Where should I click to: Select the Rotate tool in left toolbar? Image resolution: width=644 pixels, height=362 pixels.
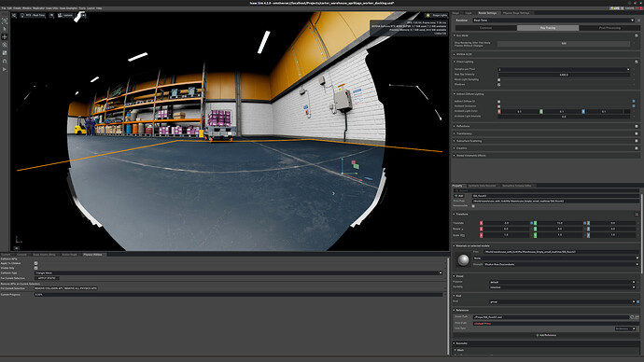[x=5, y=45]
